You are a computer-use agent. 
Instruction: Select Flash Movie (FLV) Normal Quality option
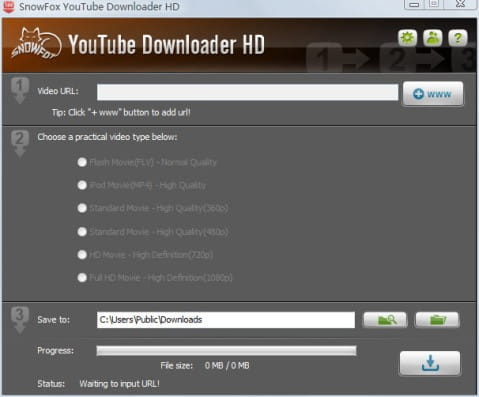tap(82, 162)
